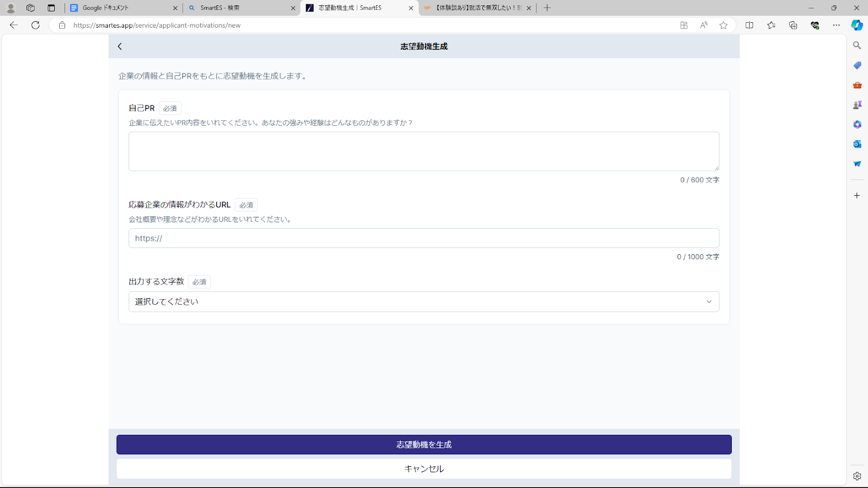Click 出力する文字数 label
868x488 pixels.
(x=156, y=281)
